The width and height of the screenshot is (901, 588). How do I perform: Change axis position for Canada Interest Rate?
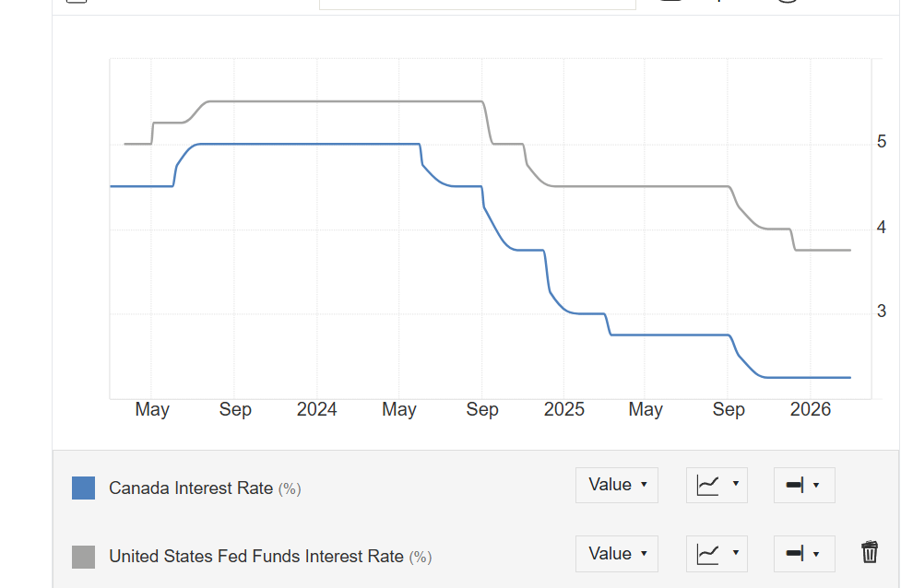(804, 485)
